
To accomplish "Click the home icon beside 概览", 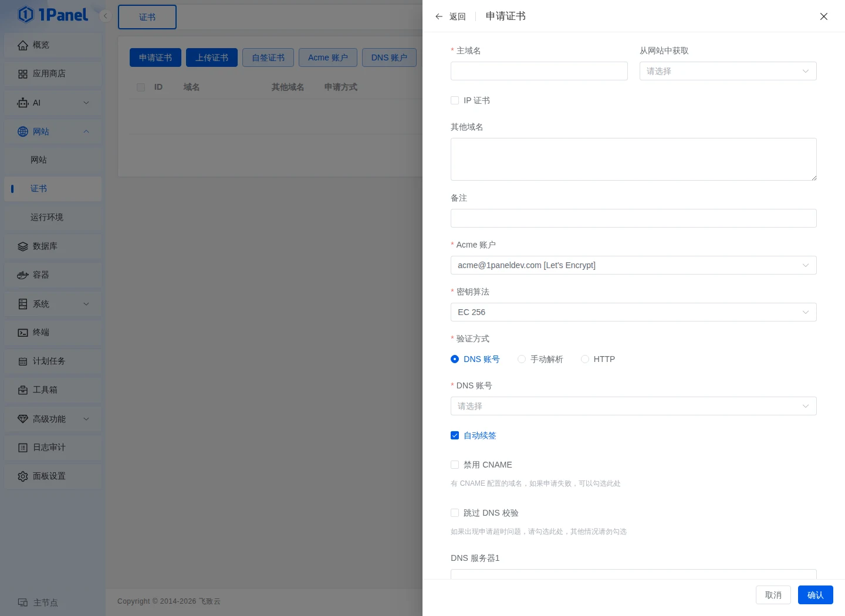I will (23, 45).
